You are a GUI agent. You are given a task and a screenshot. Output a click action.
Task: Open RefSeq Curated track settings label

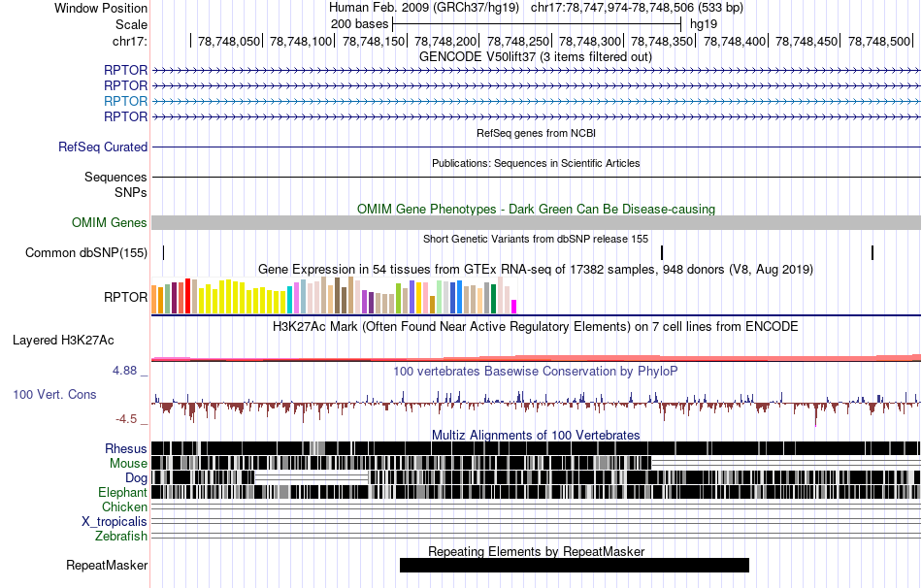pyautogui.click(x=102, y=147)
